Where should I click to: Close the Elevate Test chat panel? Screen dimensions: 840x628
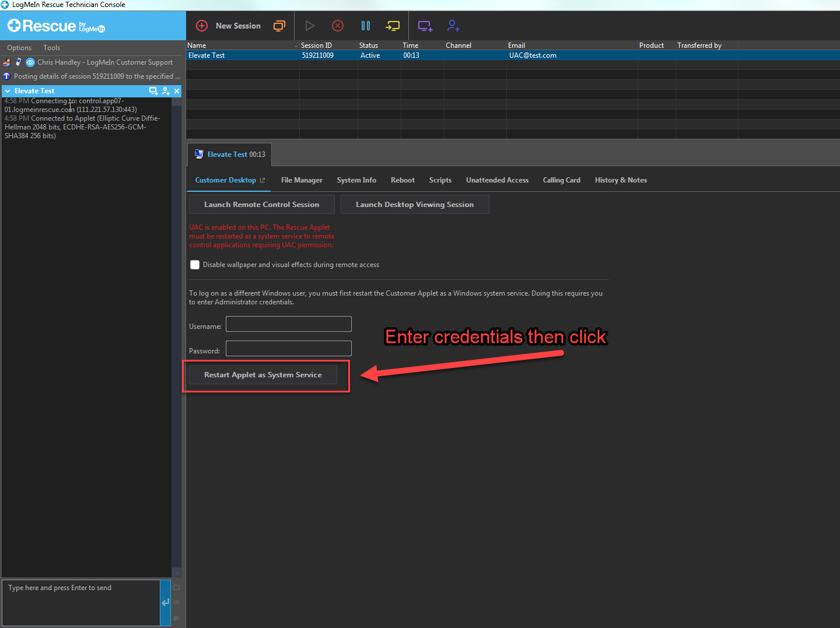(177, 91)
